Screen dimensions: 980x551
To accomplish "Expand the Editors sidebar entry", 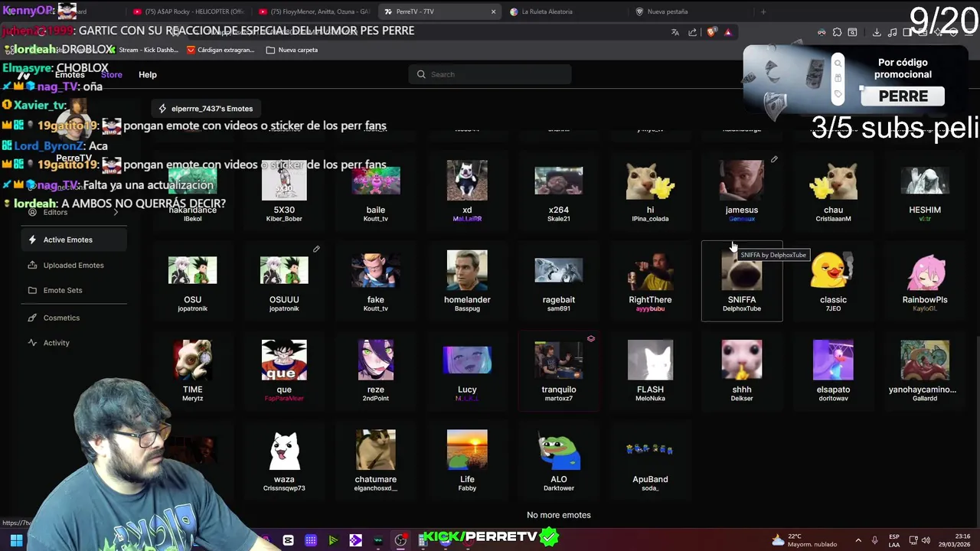I will pyautogui.click(x=74, y=212).
